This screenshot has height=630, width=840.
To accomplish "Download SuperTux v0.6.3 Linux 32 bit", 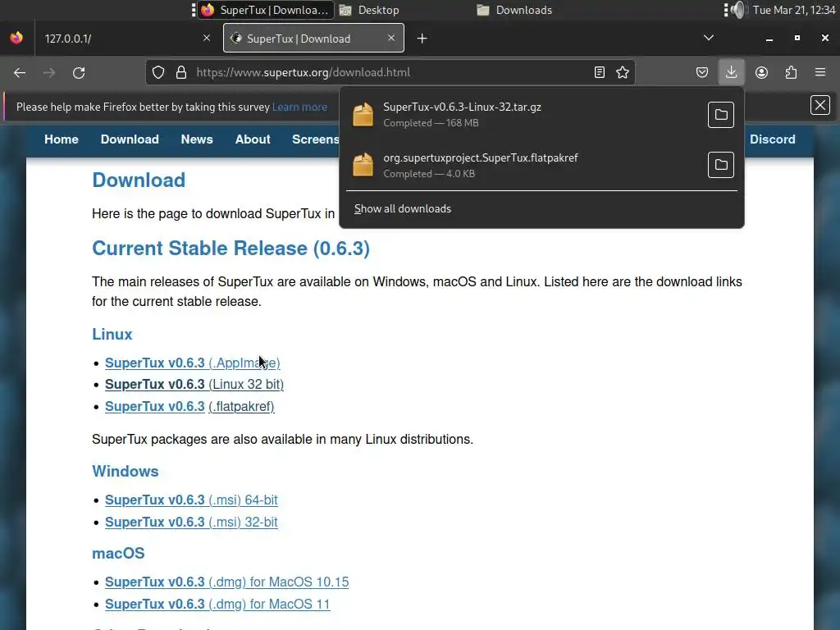I will click(x=194, y=384).
